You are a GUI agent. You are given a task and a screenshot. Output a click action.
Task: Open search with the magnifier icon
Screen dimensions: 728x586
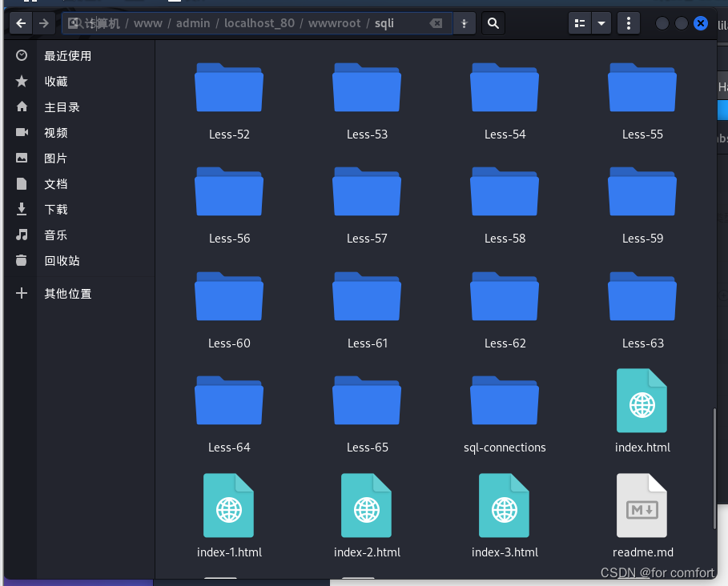[493, 23]
